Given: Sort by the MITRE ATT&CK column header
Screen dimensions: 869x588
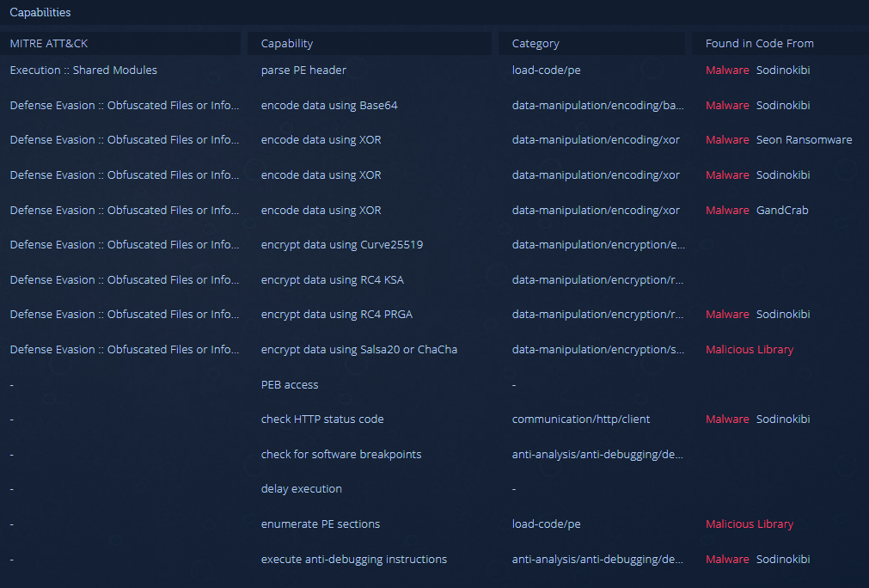Looking at the screenshot, I should (49, 43).
